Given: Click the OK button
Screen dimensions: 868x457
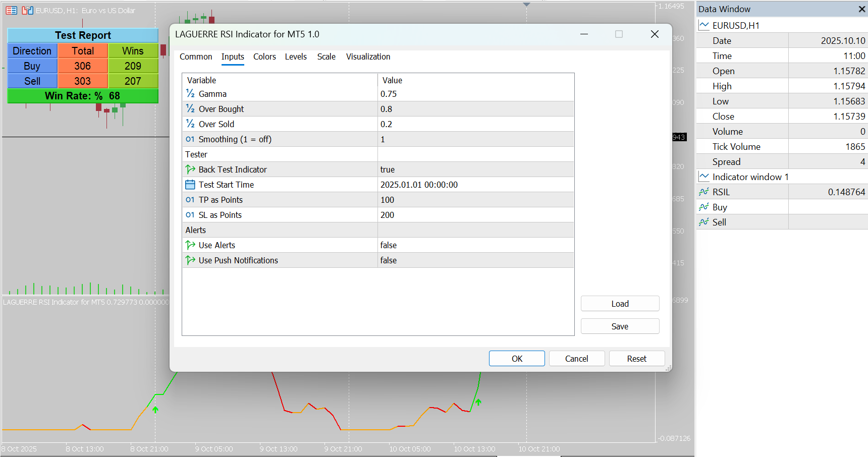Looking at the screenshot, I should tap(517, 359).
